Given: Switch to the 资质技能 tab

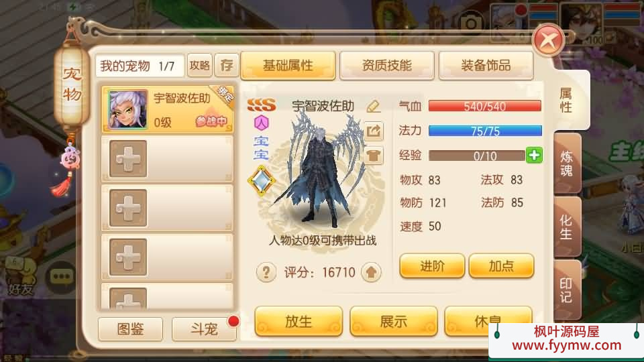Looking at the screenshot, I should (387, 66).
